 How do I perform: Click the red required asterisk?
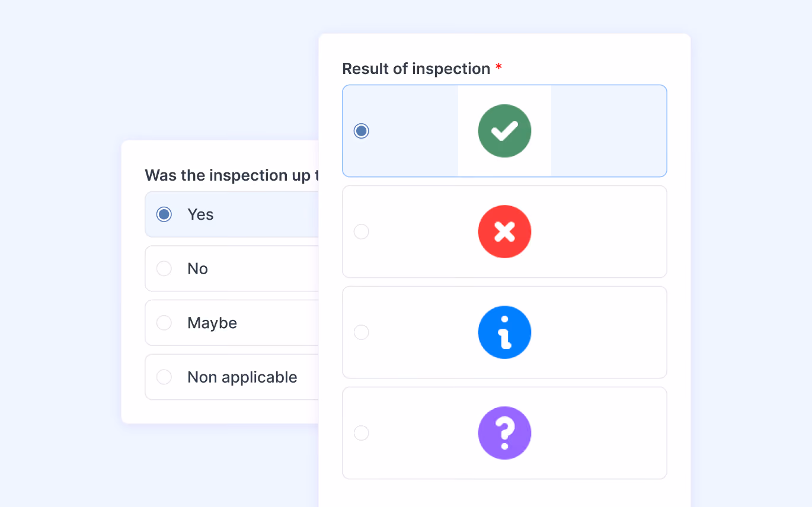click(x=498, y=67)
